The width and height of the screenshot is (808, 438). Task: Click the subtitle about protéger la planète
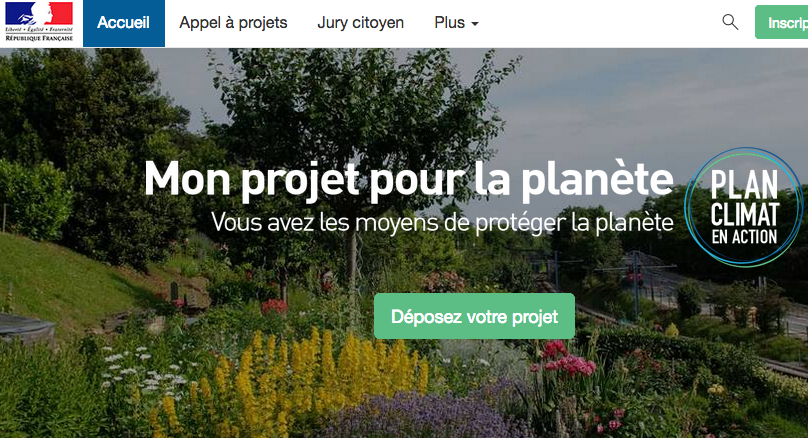coord(442,223)
